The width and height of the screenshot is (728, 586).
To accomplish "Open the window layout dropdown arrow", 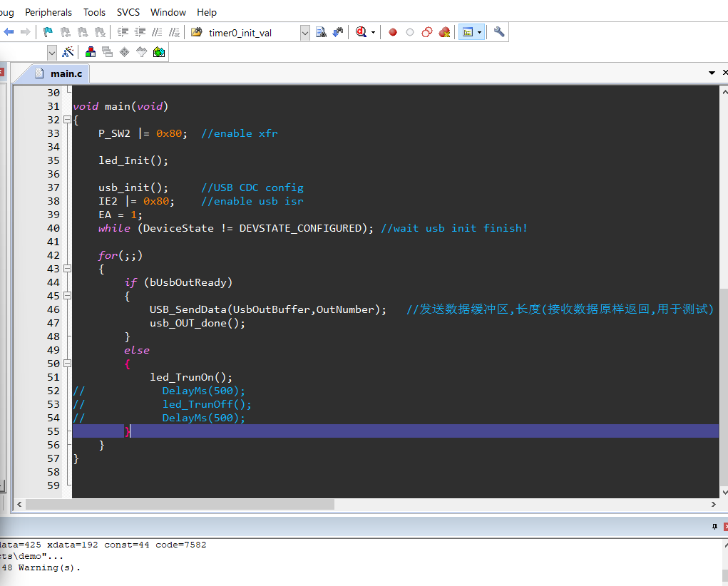I will click(480, 32).
